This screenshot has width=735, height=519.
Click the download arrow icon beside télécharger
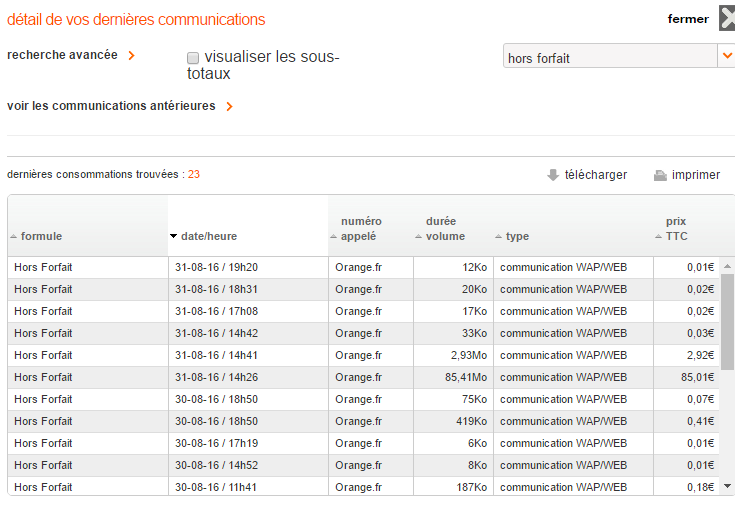pyautogui.click(x=553, y=175)
